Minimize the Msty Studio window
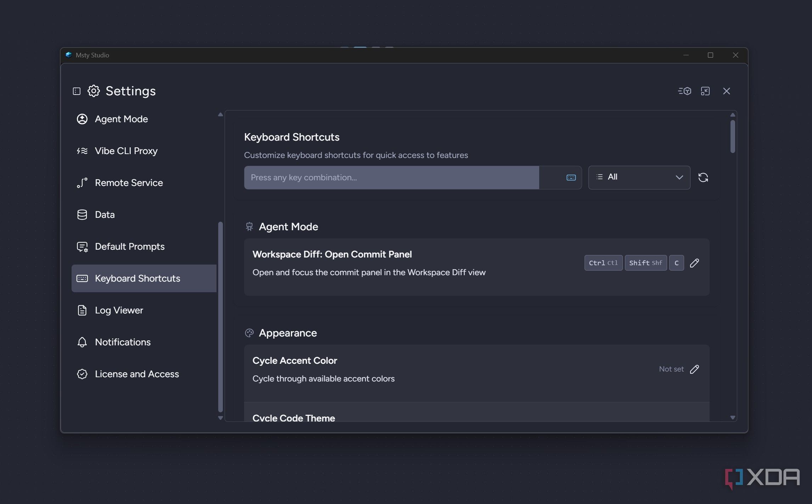Viewport: 812px width, 504px height. point(686,55)
